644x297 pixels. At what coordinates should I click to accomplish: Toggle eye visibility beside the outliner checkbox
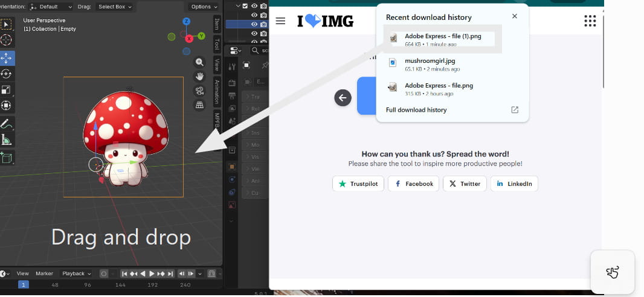pos(254,6)
